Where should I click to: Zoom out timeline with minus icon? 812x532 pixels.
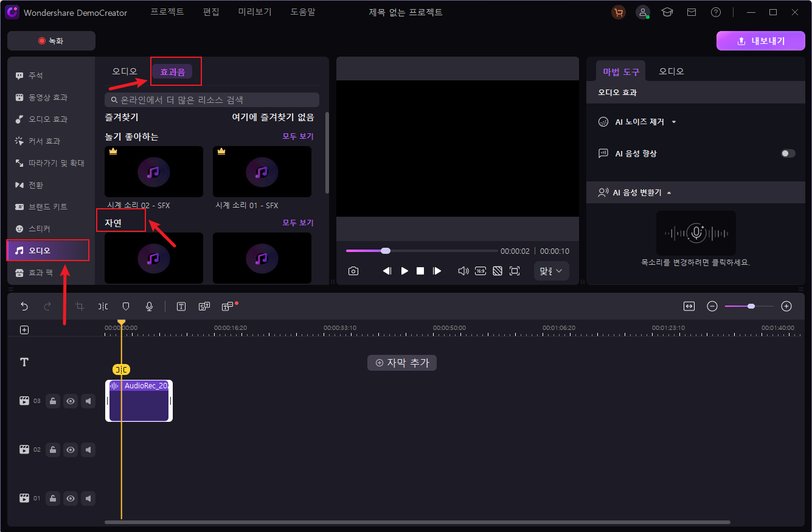click(712, 306)
